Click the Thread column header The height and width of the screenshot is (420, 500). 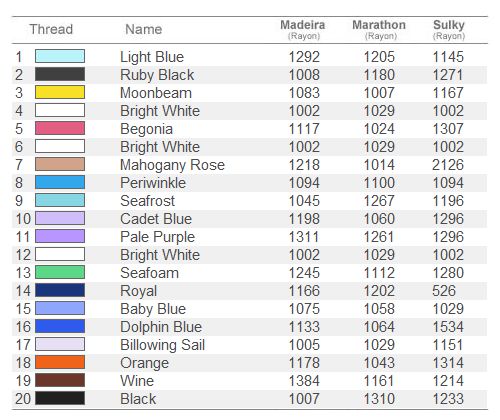click(51, 29)
